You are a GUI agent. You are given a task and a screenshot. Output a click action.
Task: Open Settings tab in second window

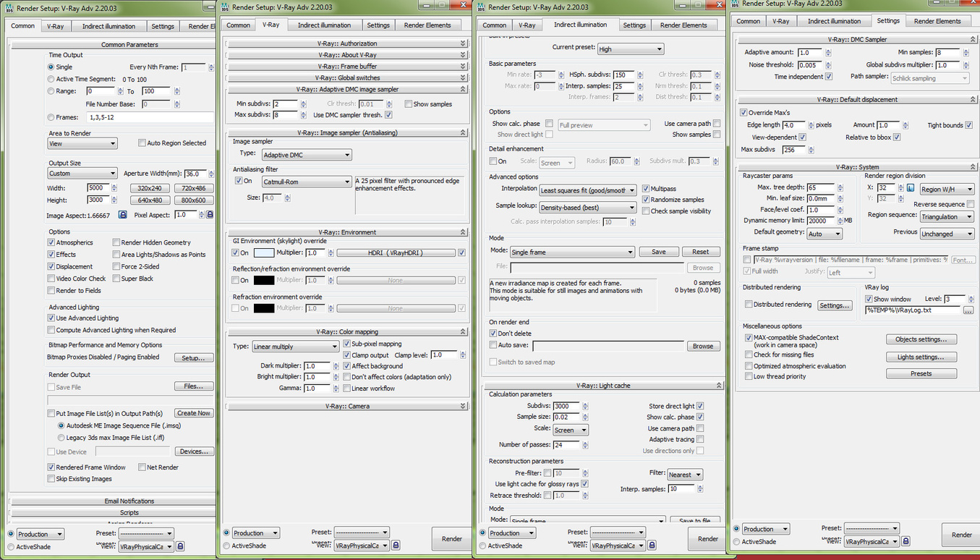(378, 25)
